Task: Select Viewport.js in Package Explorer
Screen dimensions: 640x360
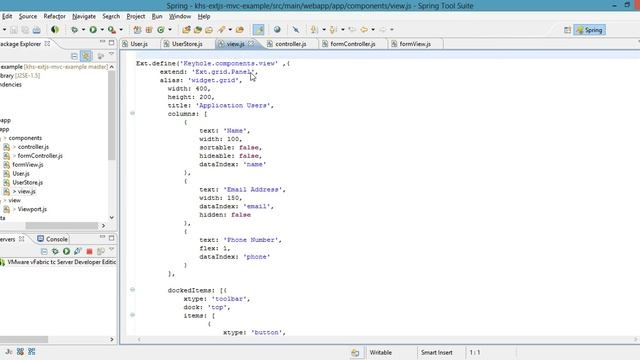Action: tap(32, 209)
